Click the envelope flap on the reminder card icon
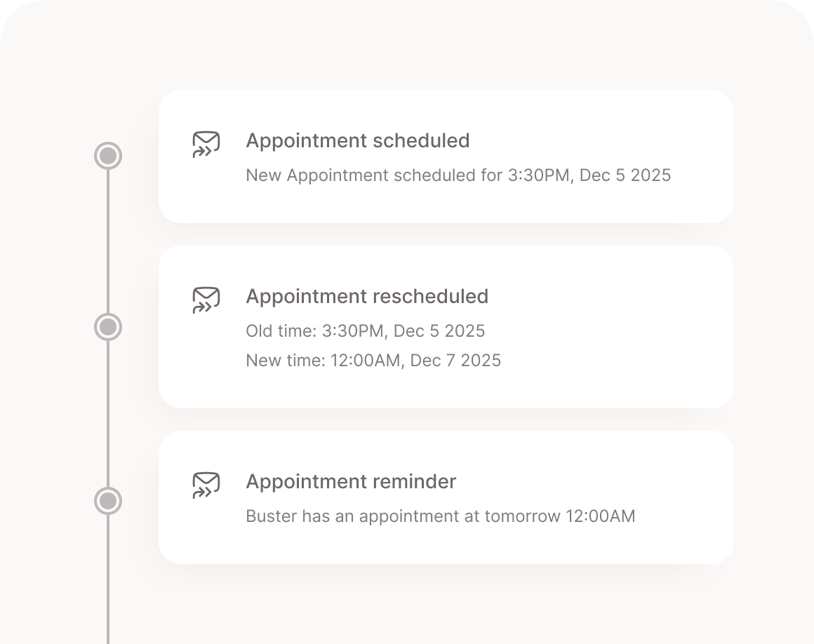 (x=206, y=478)
